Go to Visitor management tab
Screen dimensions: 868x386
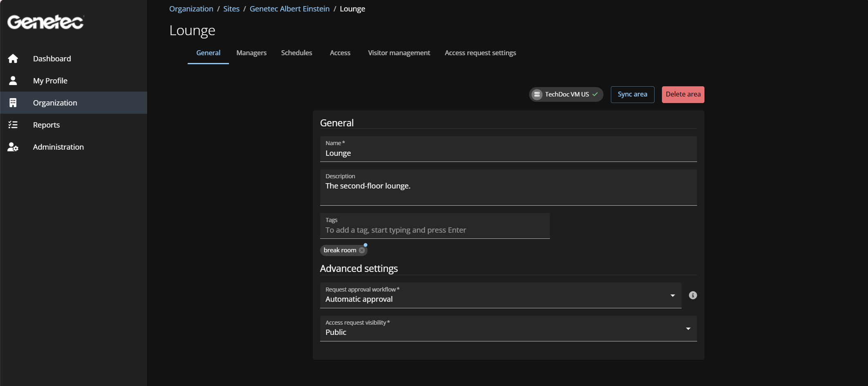399,53
